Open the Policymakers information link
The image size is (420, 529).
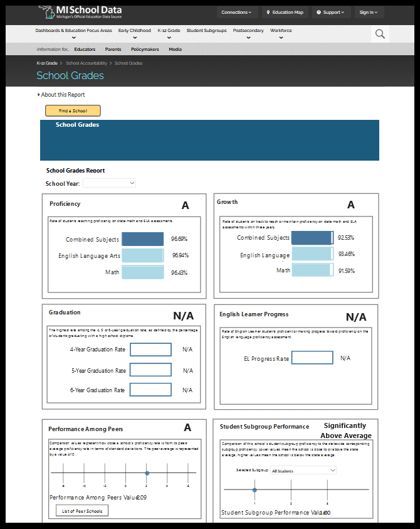145,49
